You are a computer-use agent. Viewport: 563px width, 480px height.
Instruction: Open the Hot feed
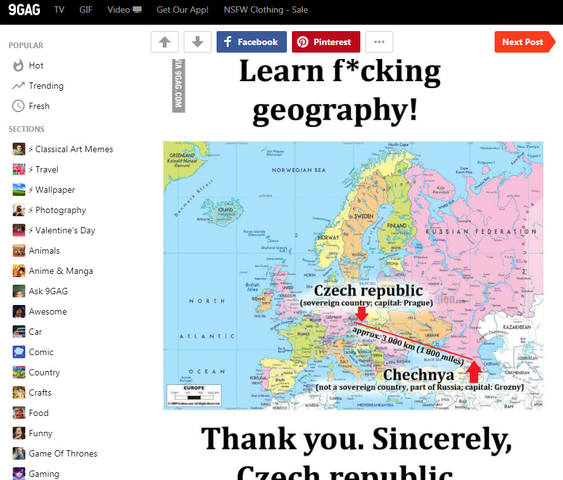coord(36,66)
